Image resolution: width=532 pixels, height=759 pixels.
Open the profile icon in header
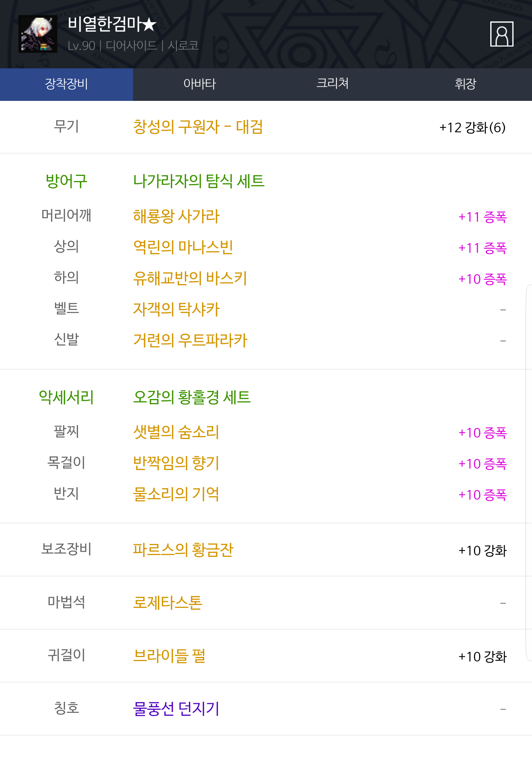(501, 34)
